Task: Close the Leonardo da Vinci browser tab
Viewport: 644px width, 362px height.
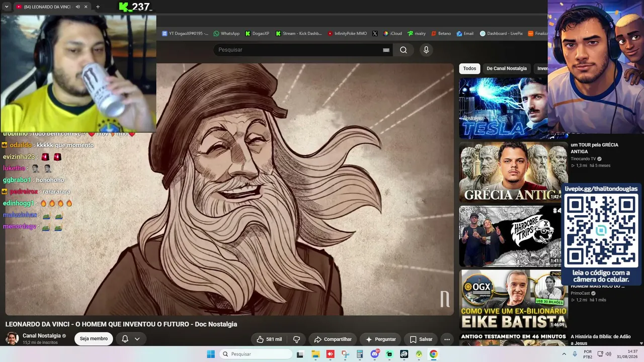Action: tap(86, 7)
